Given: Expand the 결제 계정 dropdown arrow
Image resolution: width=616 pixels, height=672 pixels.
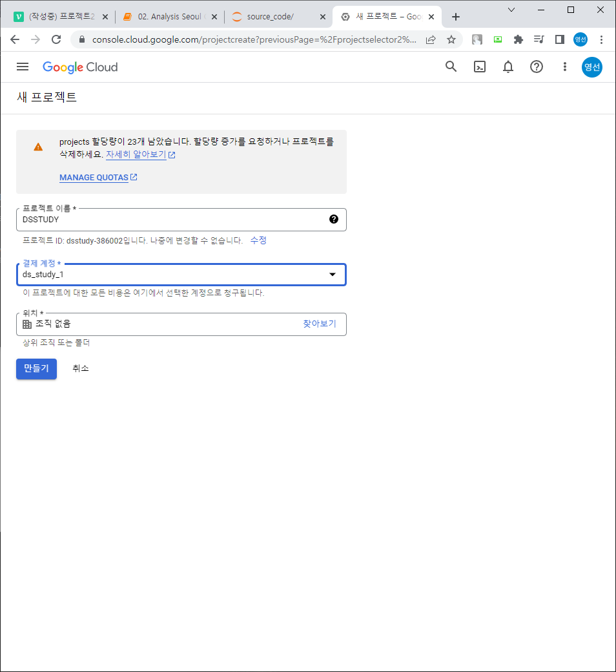Looking at the screenshot, I should point(333,274).
